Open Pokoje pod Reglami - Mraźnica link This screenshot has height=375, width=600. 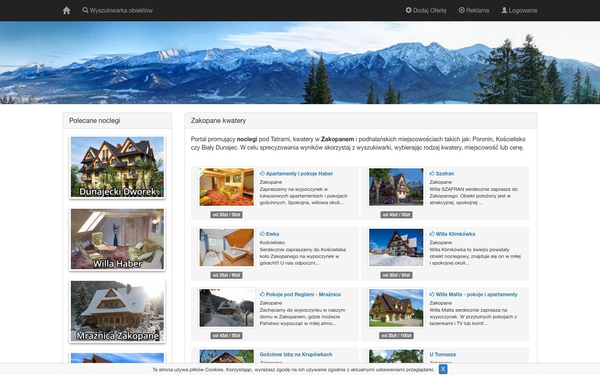pos(303,294)
